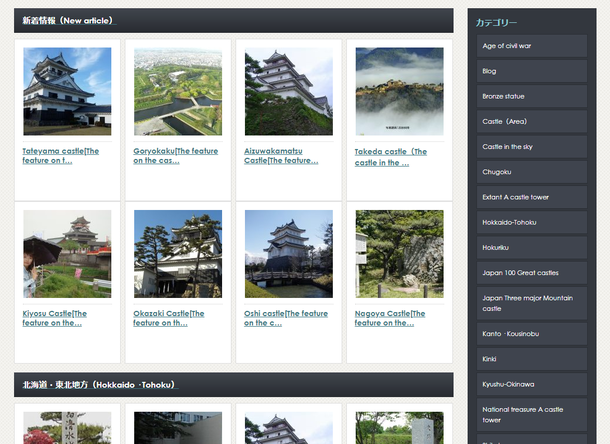The image size is (610, 444).
Task: Select the Takeda castle cloud photo
Action: coord(399,92)
